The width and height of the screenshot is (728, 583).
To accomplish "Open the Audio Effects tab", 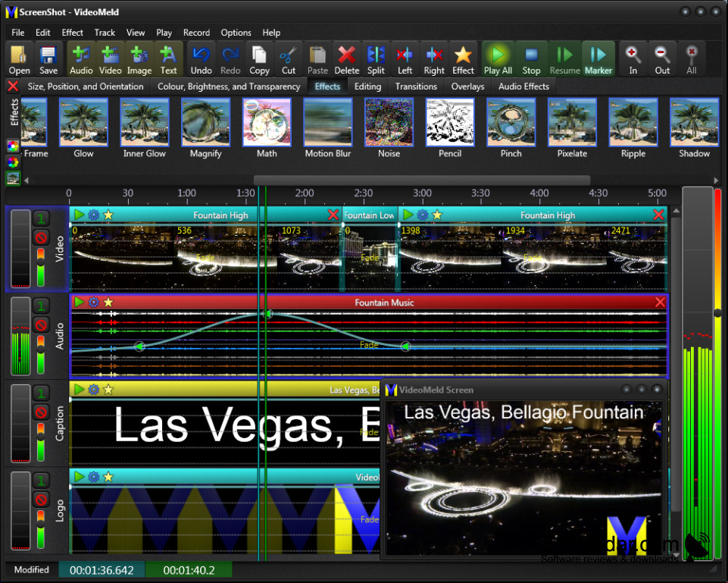I will click(523, 86).
